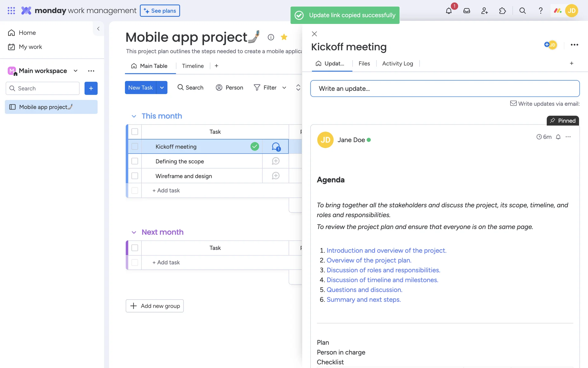The height and width of the screenshot is (368, 588).
Task: Tick the Wireframe and design checkbox
Action: coord(135,176)
